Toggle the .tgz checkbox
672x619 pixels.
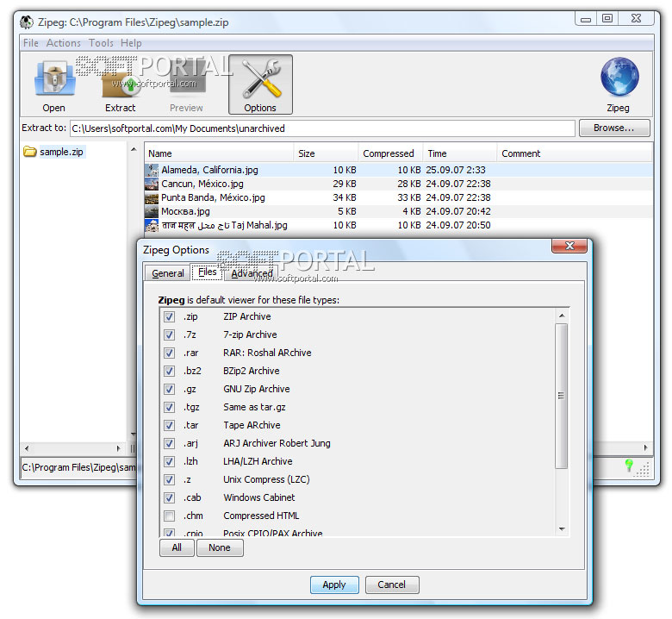click(x=169, y=407)
